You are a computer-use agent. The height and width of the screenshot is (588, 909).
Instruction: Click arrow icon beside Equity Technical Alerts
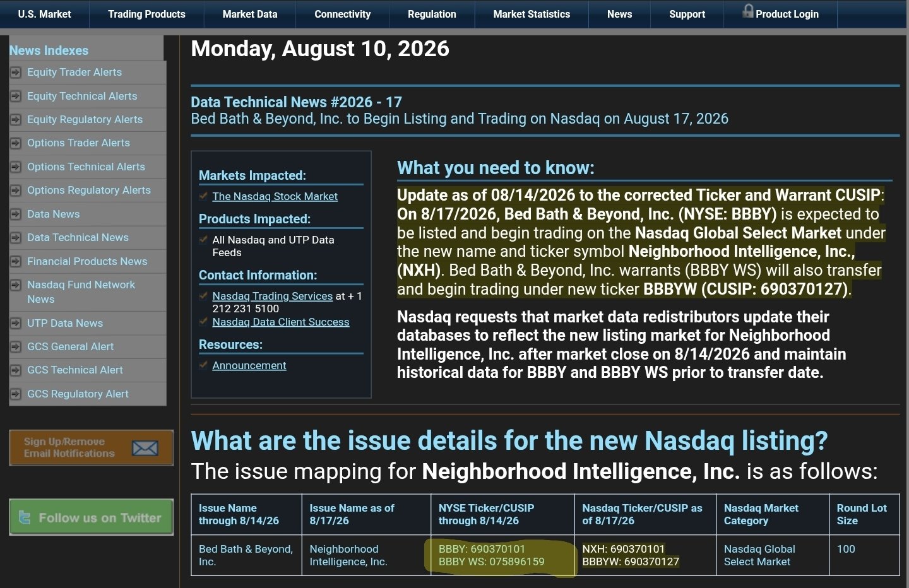coord(15,97)
